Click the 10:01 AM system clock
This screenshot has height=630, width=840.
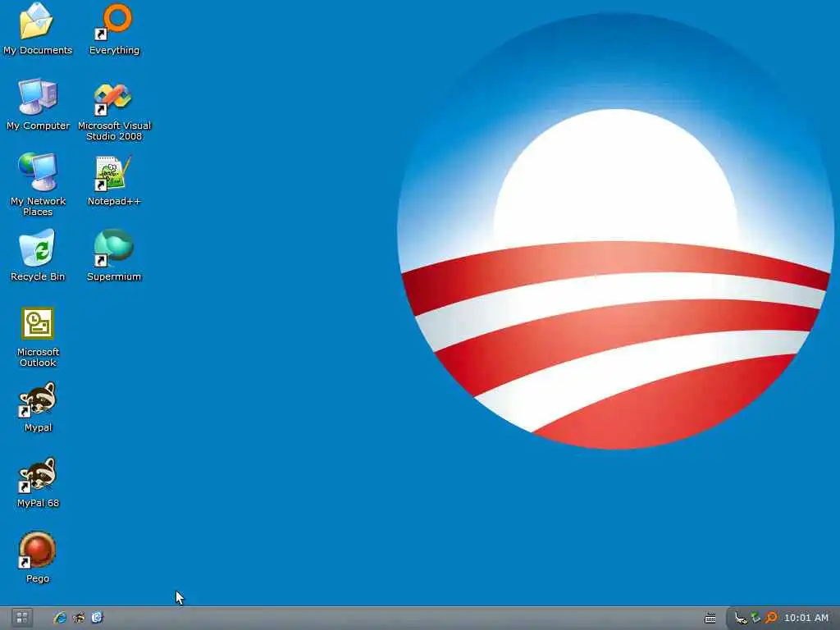point(806,618)
